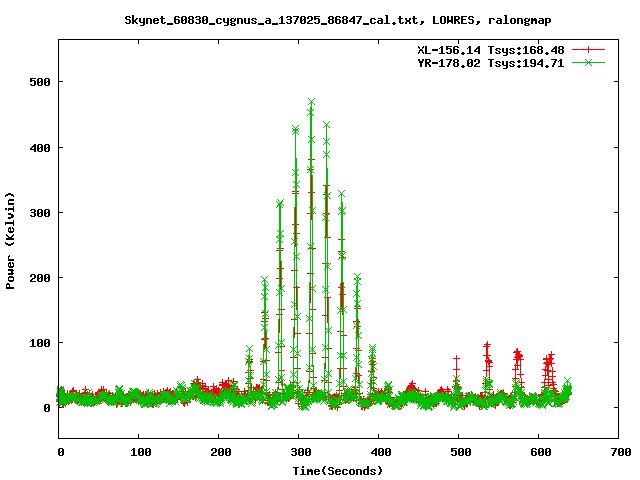Click the green YR legend line sample
This screenshot has width=640, height=480.
click(588, 62)
